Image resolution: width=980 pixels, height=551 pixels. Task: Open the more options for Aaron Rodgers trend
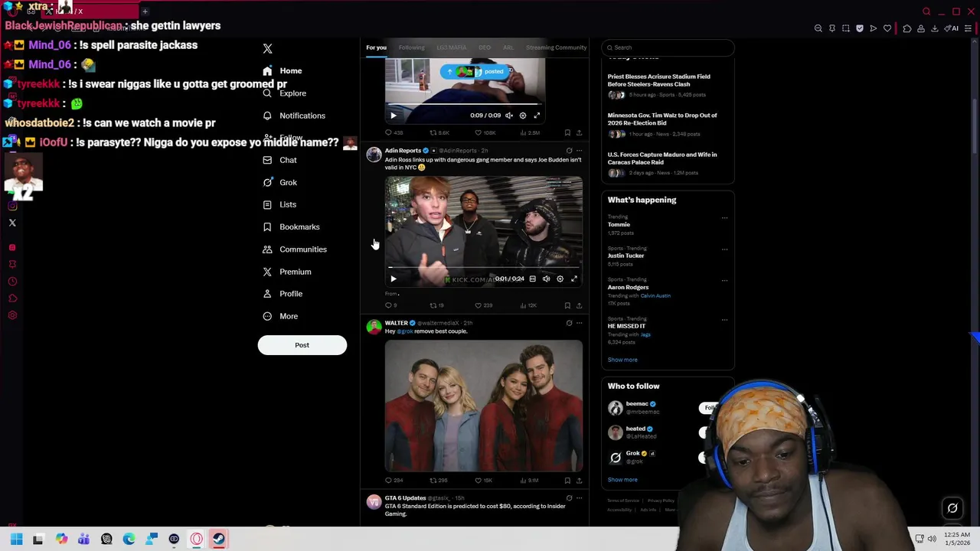pos(724,280)
